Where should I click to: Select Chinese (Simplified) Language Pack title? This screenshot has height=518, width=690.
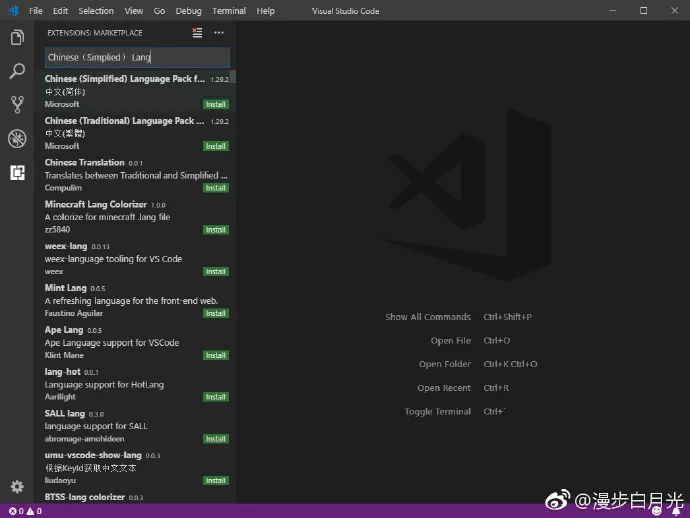tap(125, 79)
